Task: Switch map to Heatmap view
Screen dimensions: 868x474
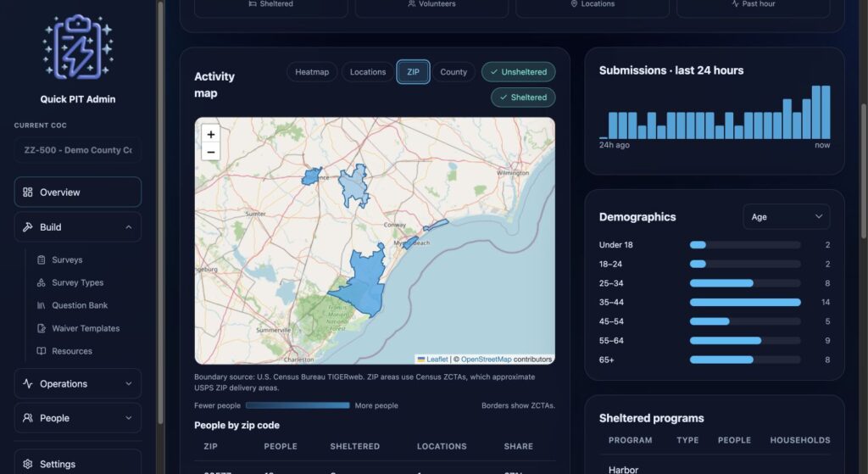Action: click(x=312, y=72)
